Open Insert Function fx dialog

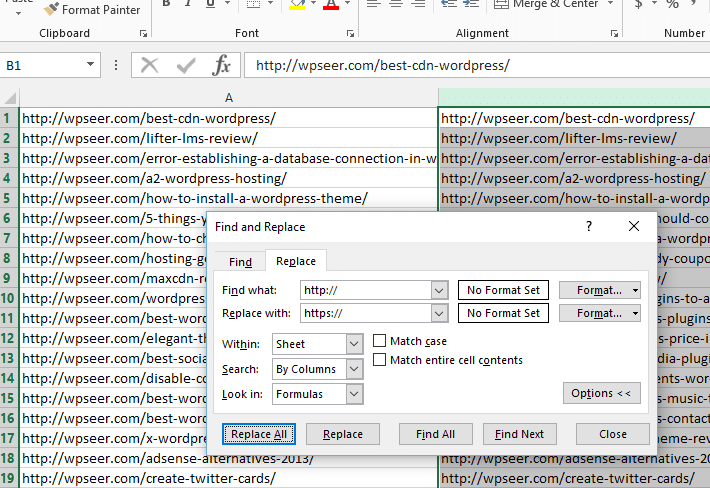coord(221,65)
